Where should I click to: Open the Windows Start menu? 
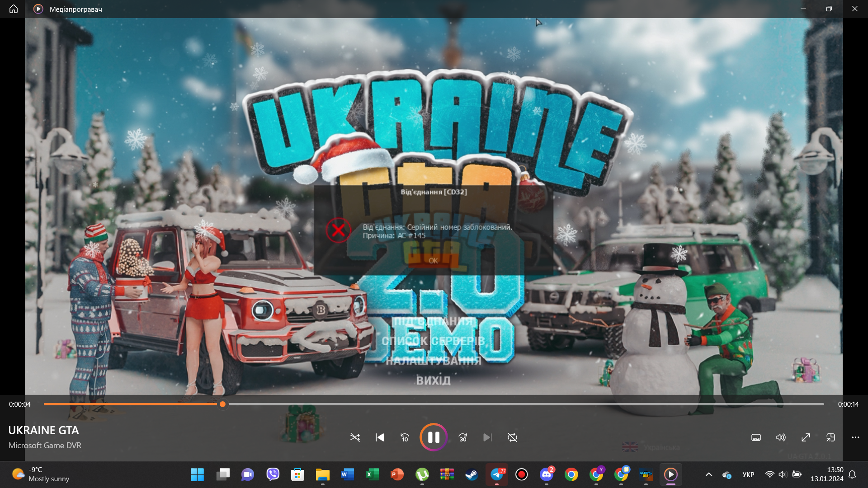(197, 474)
